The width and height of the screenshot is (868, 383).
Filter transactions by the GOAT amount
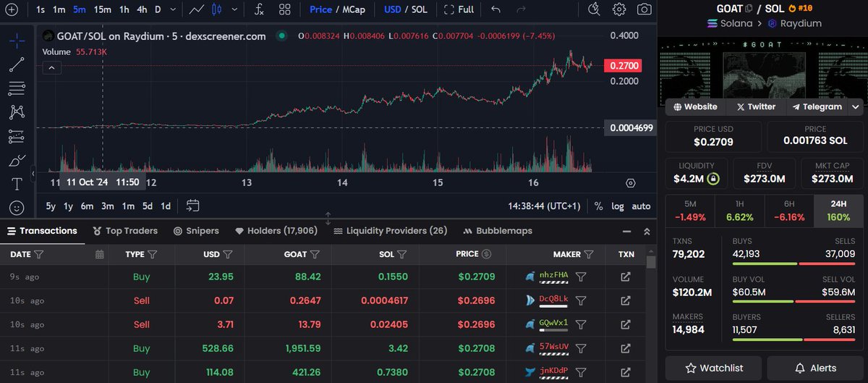coord(315,254)
